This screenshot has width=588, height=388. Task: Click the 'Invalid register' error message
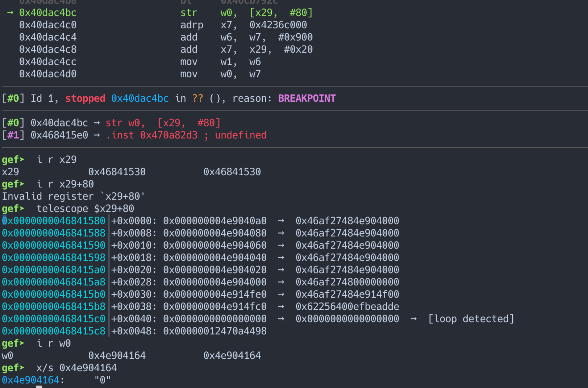point(73,196)
